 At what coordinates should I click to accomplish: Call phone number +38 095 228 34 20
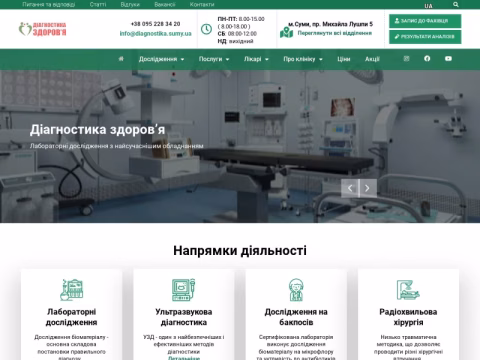155,24
